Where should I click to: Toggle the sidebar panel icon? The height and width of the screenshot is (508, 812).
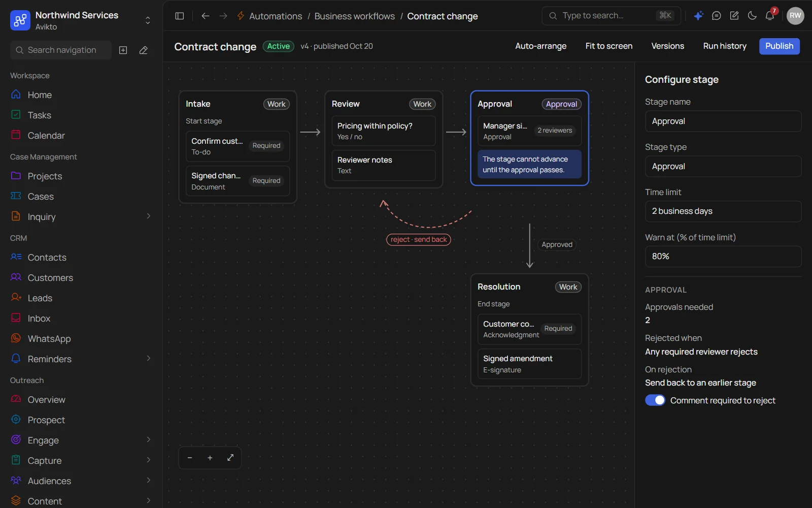pos(179,16)
